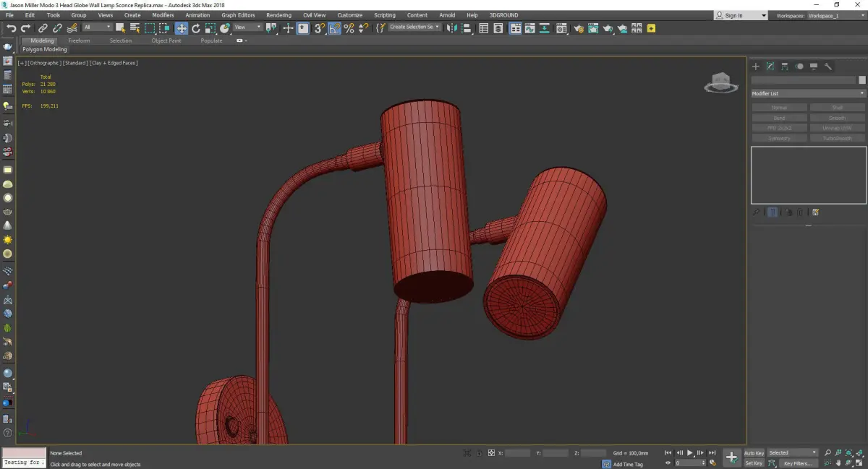Open the Rendering menu
The image size is (868, 469).
point(278,15)
